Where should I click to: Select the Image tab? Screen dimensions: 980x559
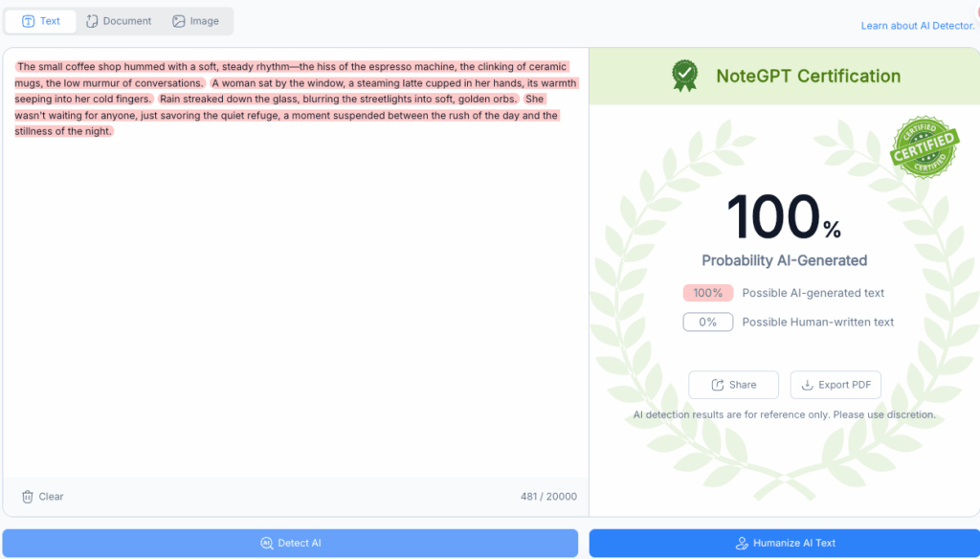pyautogui.click(x=195, y=21)
